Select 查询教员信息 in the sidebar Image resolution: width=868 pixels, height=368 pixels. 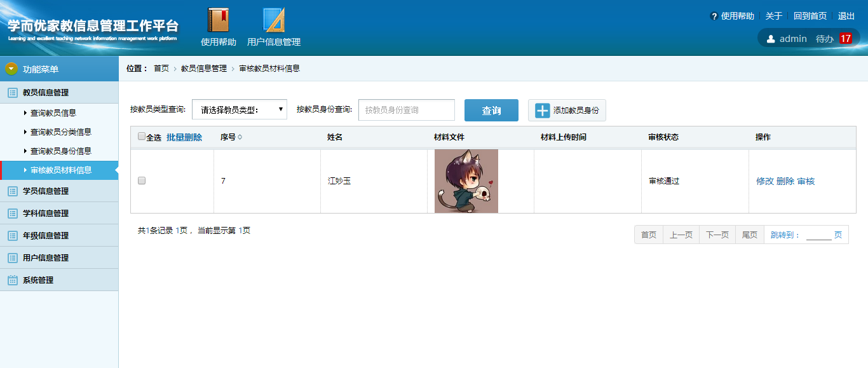pos(53,113)
